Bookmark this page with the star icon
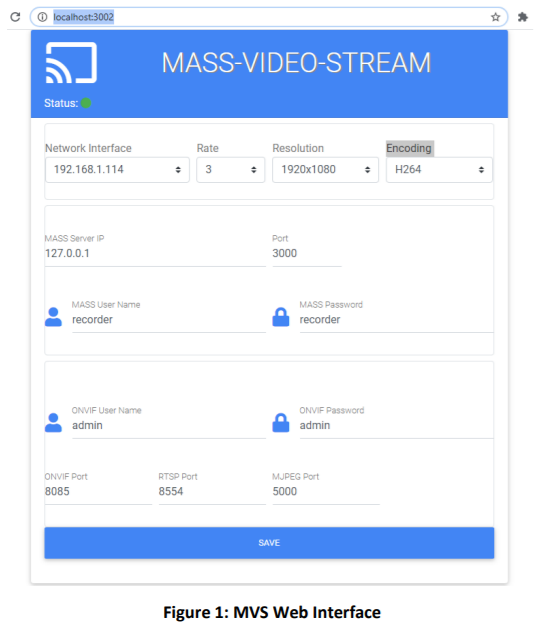Viewport: 543px width, 635px height. [496, 17]
